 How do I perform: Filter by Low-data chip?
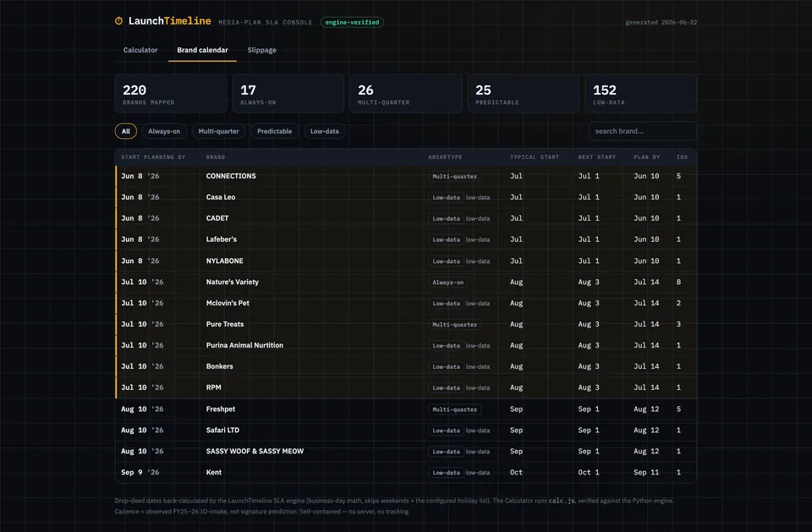(x=325, y=131)
